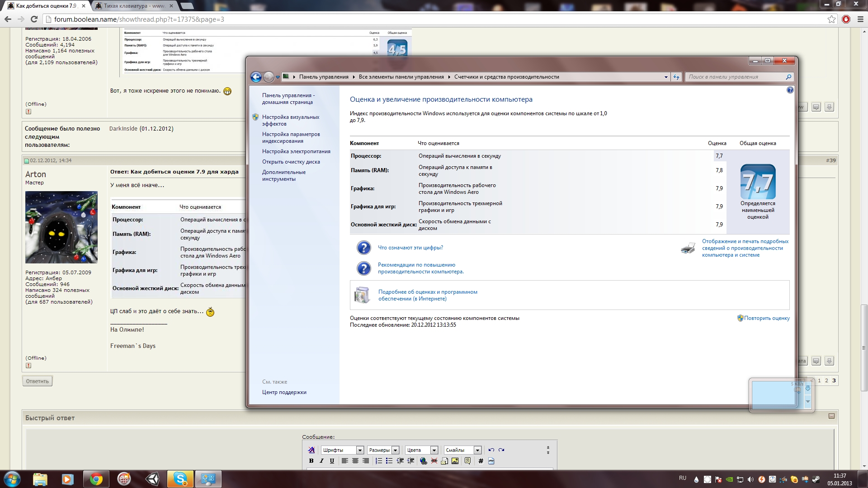
Task: Toggle bold formatting in quick reply editor
Action: pyautogui.click(x=311, y=461)
